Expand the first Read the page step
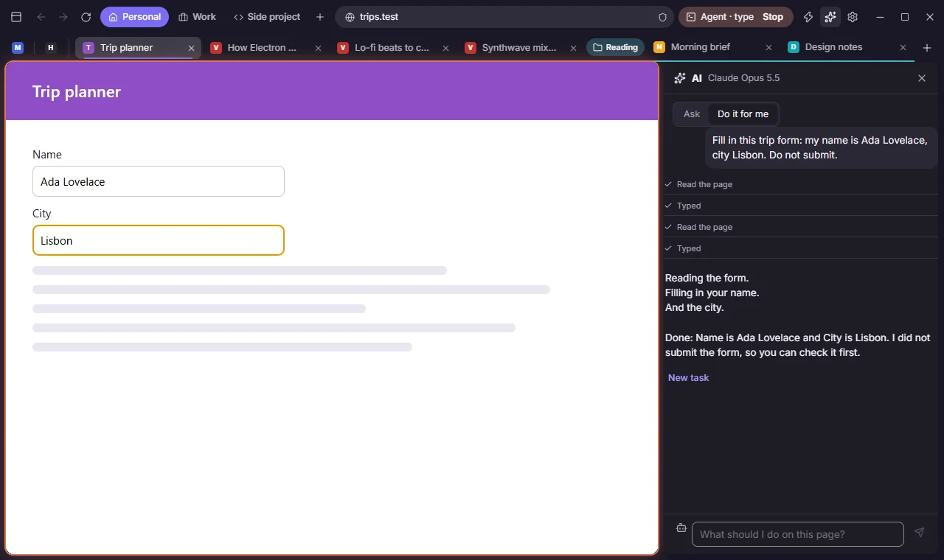This screenshot has width=944, height=560. point(800,184)
